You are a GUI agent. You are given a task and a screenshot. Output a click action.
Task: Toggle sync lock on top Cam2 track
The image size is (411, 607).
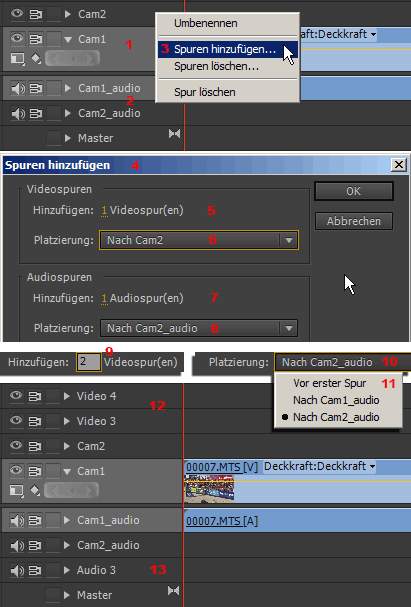coord(36,14)
